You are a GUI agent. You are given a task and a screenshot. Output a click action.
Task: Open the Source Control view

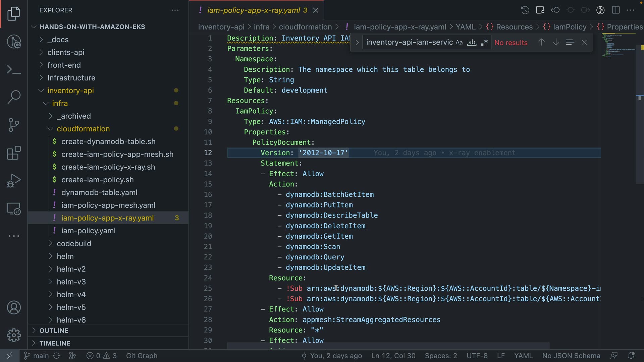pos(14,125)
